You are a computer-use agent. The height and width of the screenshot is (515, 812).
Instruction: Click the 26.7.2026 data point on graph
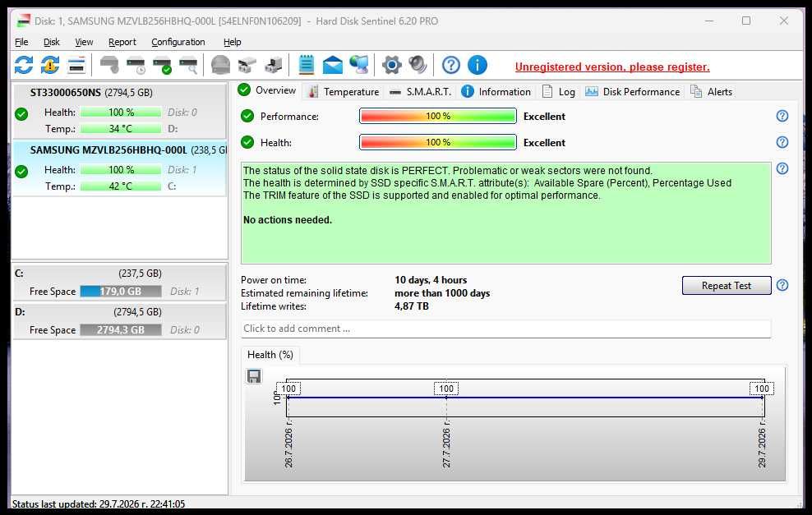point(288,398)
